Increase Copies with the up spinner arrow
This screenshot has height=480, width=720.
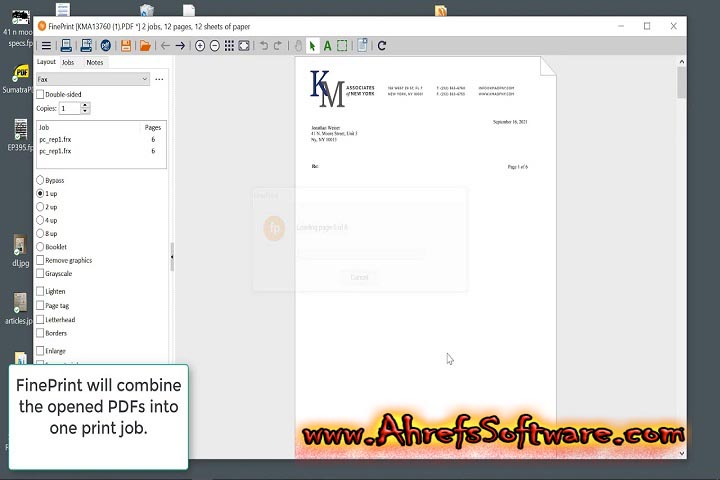pos(85,105)
